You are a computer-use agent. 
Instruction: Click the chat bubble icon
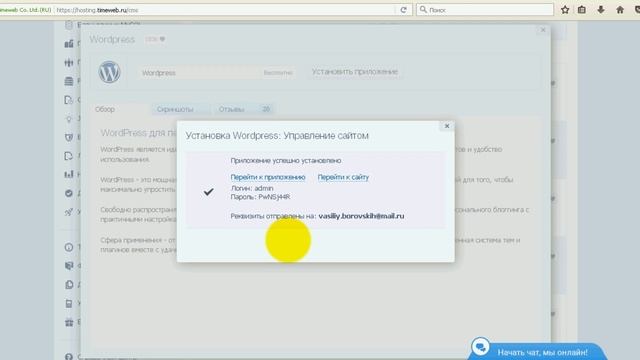[x=480, y=347]
